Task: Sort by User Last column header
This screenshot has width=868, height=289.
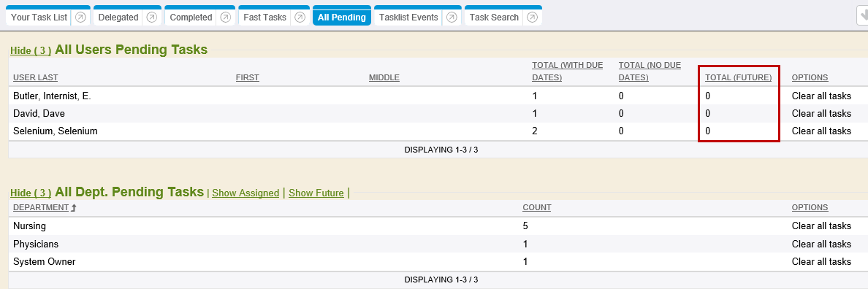Action: [x=35, y=77]
